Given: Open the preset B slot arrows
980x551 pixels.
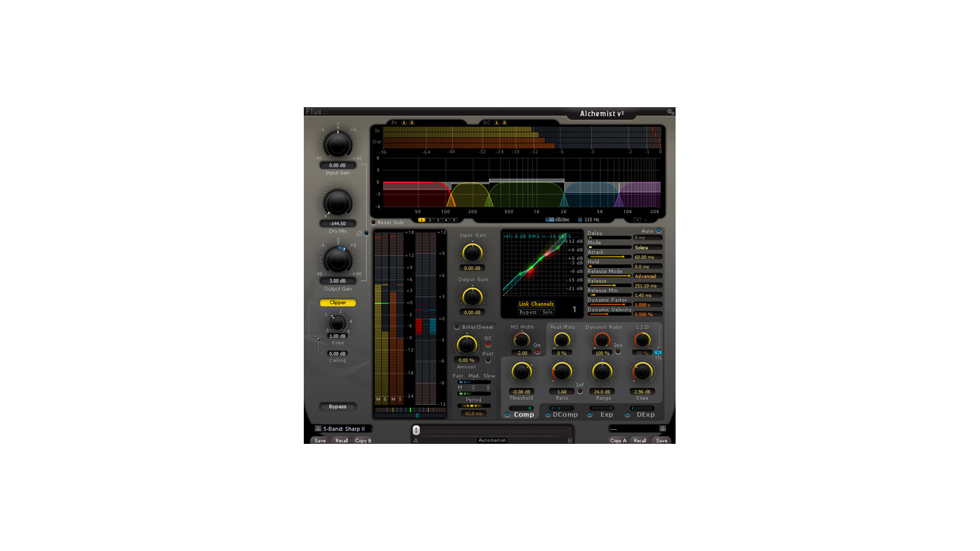Looking at the screenshot, I should coord(662,429).
